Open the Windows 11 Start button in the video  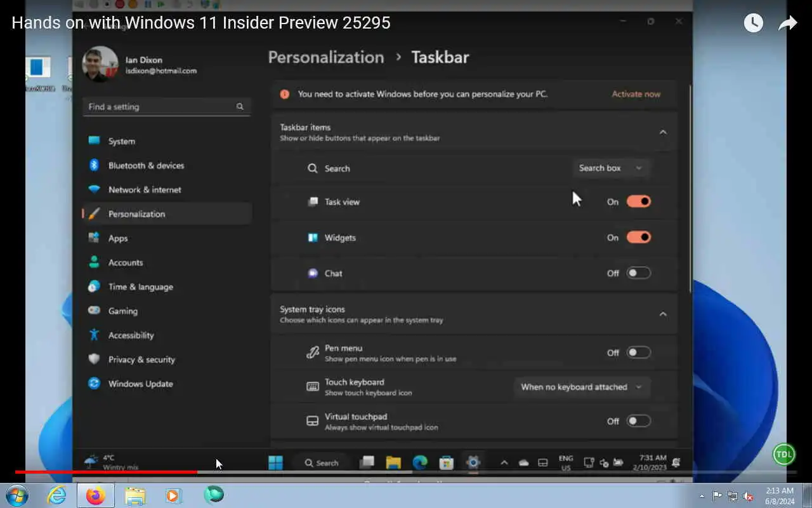point(276,463)
